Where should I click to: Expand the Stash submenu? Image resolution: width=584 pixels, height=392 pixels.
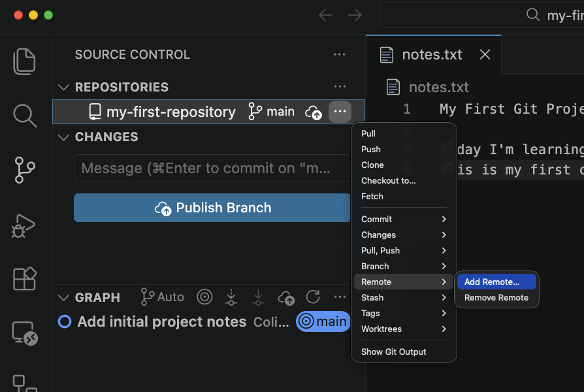click(404, 297)
